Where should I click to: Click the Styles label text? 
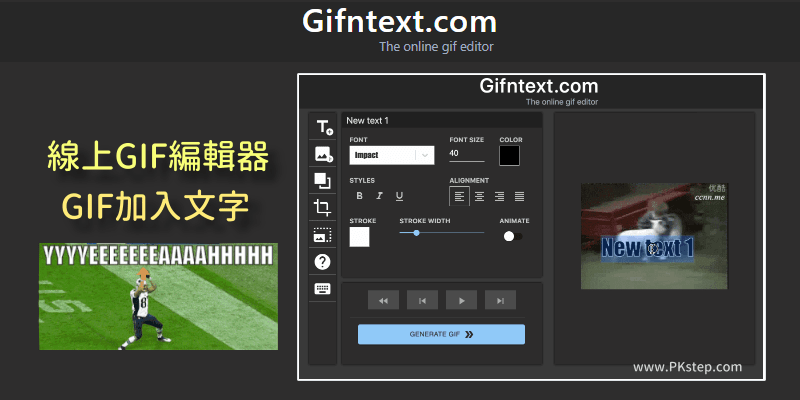click(x=362, y=181)
